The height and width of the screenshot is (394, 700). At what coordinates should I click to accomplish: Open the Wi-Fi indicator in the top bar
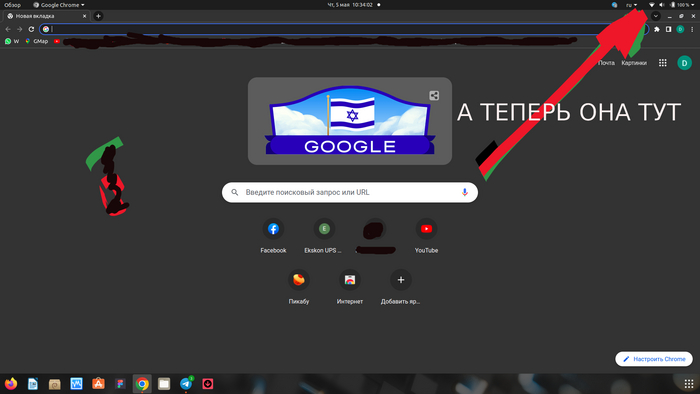[652, 5]
